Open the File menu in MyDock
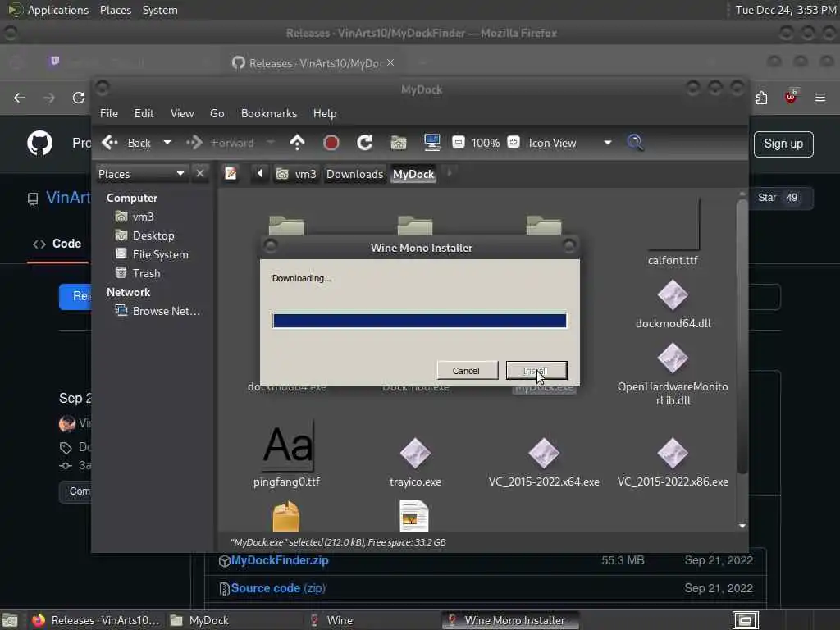The height and width of the screenshot is (630, 840). coord(109,113)
